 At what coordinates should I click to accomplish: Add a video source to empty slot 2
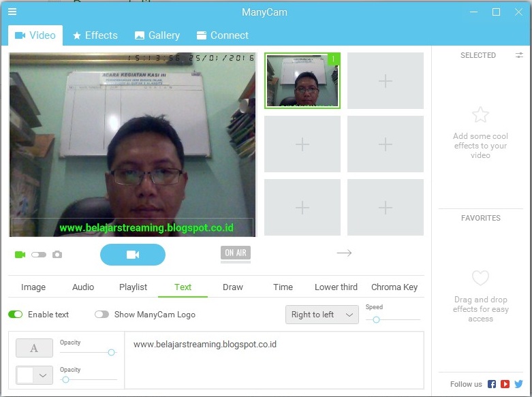coord(386,81)
